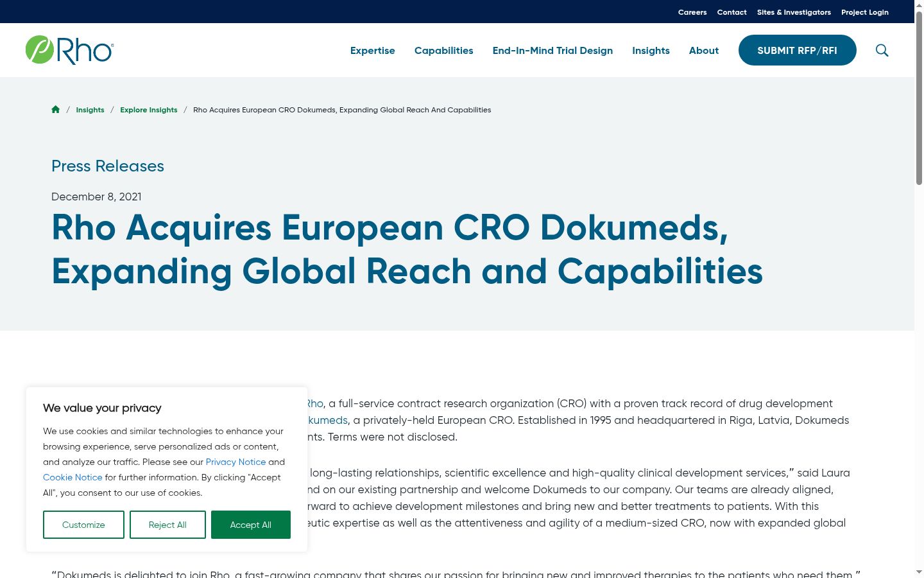Go to home via breadcrumb house icon

(56, 110)
